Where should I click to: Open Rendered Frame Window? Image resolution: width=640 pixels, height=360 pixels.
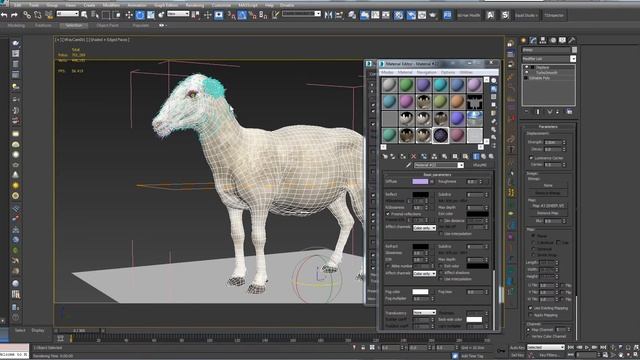click(422, 15)
